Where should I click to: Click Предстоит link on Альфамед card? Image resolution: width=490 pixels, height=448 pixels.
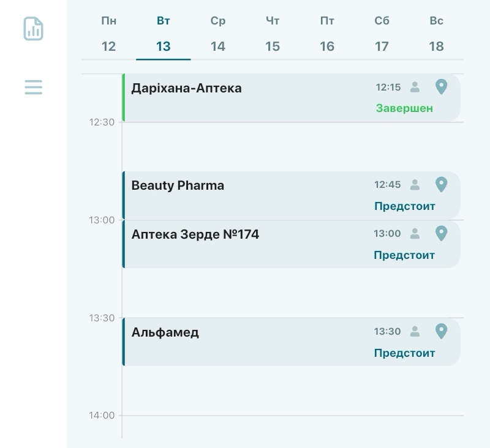pos(405,353)
